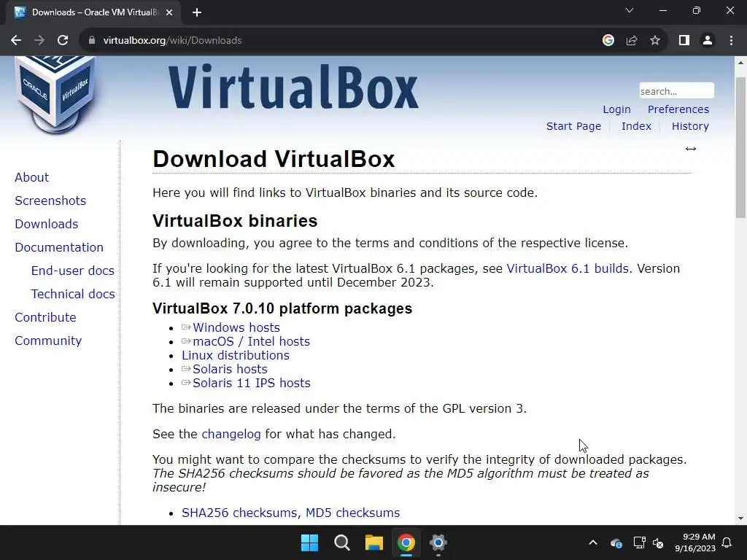This screenshot has height=560, width=747.
Task: Open the changelog link
Action: [231, 435]
